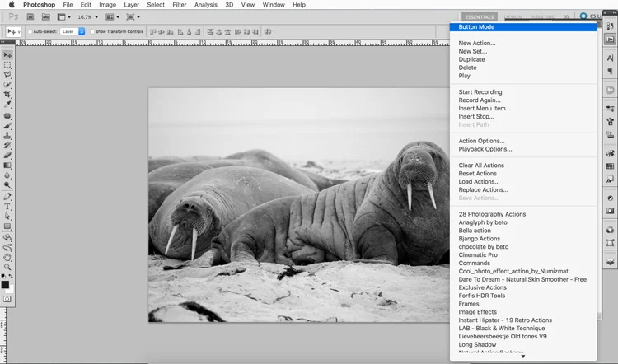
Task: Choose Reset Actions from the menu
Action: 523,173
